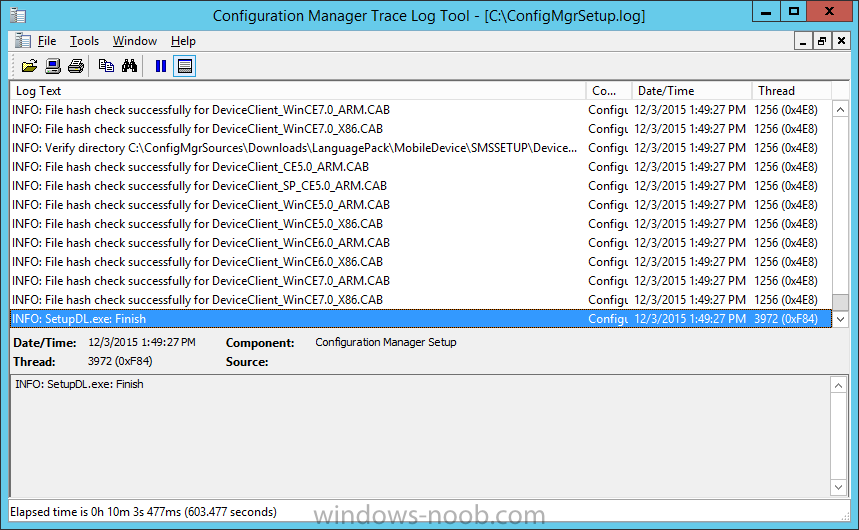The image size is (859, 530).
Task: Click the log list scrollbar thumb
Action: point(840,302)
